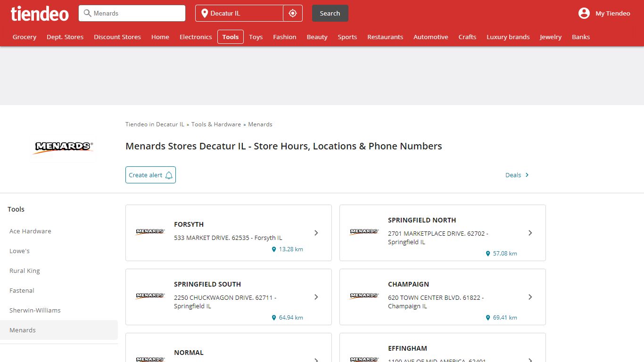The height and width of the screenshot is (362, 644).
Task: Click Menards breadcrumb link
Action: [260, 124]
